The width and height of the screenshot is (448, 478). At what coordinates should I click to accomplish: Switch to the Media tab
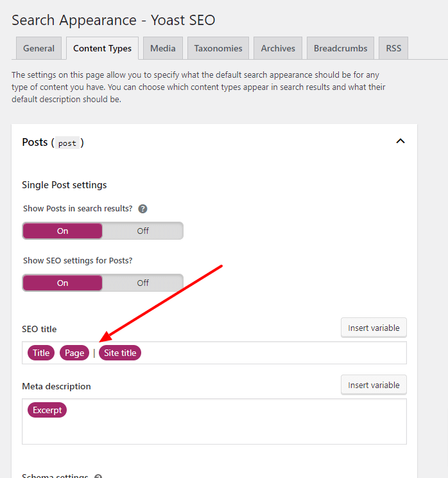point(163,48)
